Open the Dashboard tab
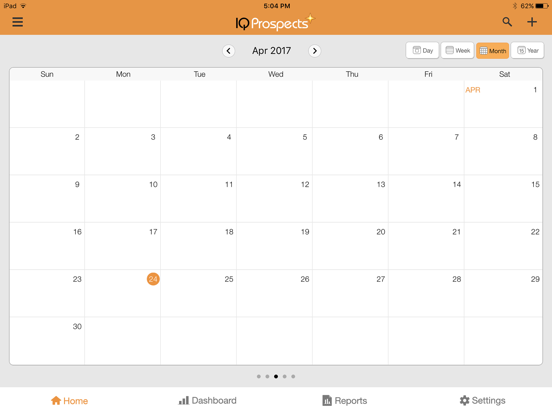Viewport: 552px width, 414px height. pos(207,401)
